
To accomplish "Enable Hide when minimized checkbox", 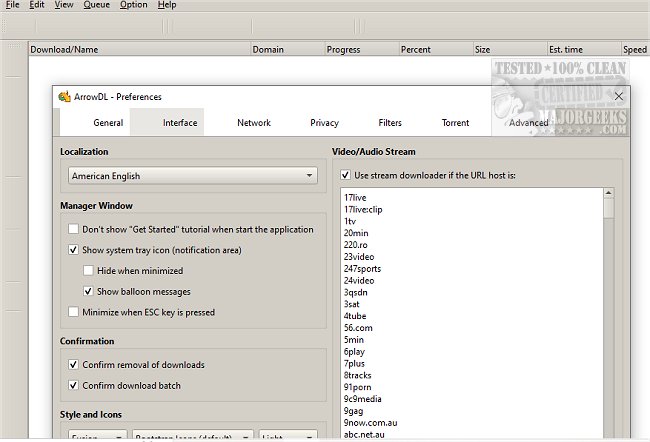I will 90,271.
